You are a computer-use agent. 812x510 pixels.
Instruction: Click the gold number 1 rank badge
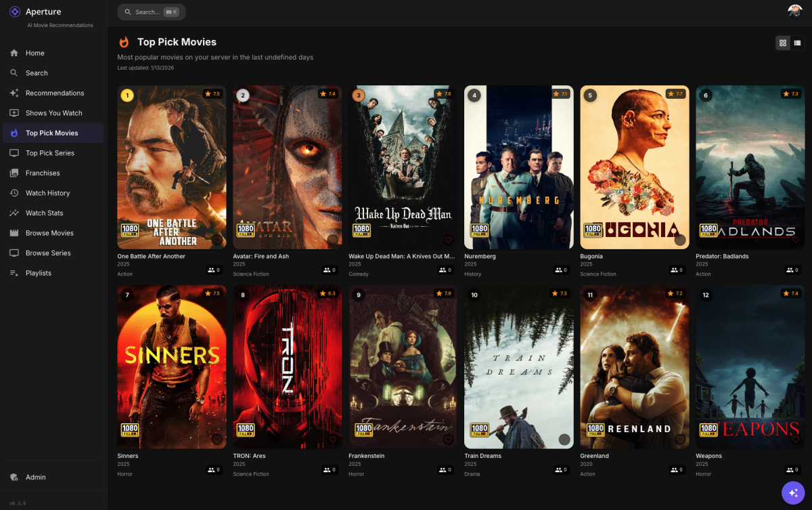(x=127, y=95)
